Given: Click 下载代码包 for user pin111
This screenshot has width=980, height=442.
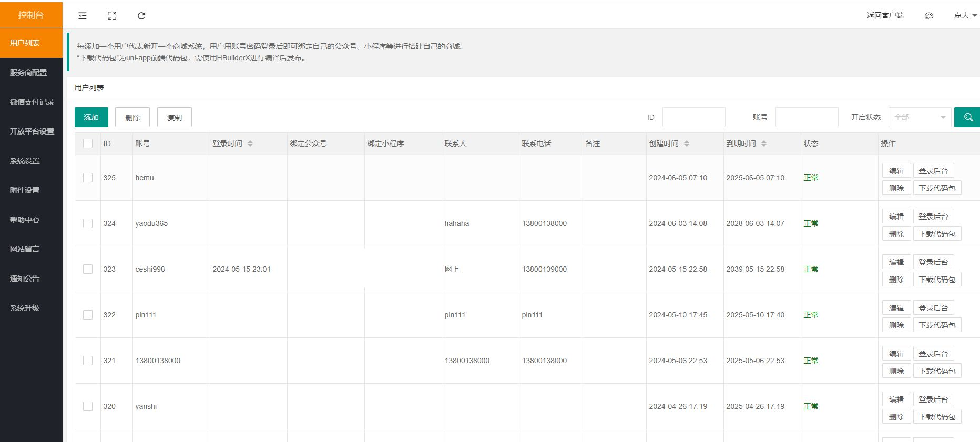Looking at the screenshot, I should coord(936,325).
